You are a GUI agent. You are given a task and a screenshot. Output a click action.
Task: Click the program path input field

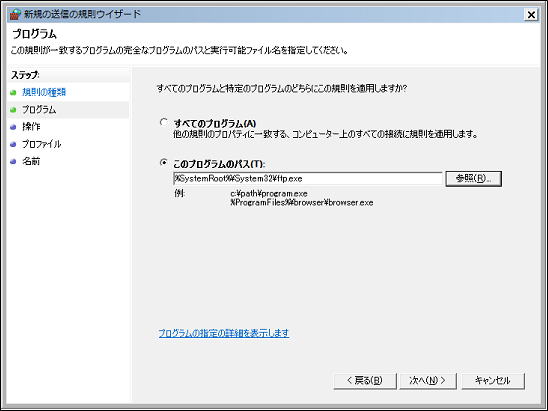(x=308, y=179)
